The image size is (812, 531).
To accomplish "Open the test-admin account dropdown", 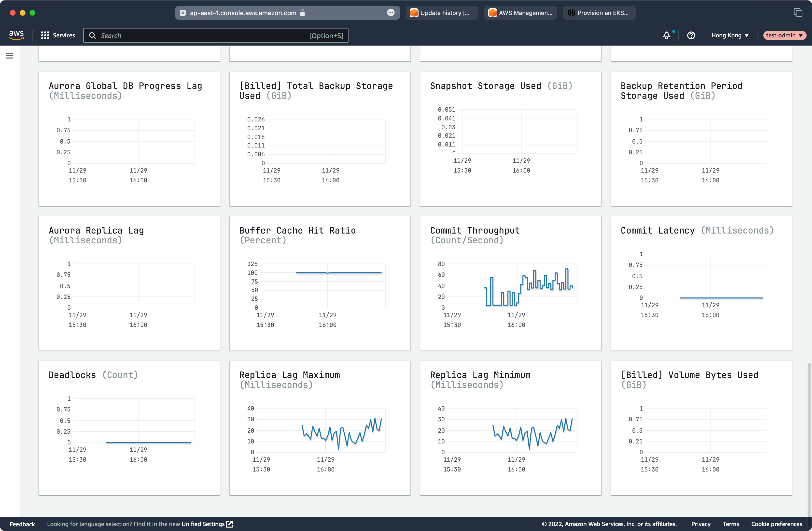I will (784, 35).
